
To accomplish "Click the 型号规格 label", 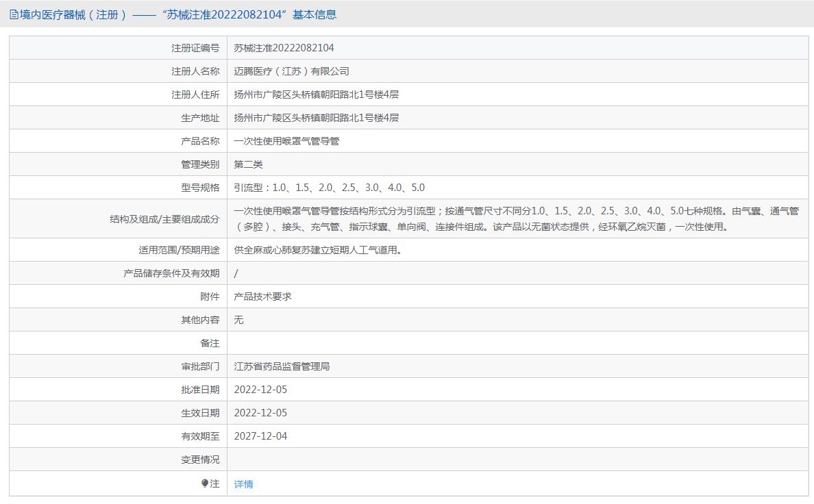I will [200, 188].
